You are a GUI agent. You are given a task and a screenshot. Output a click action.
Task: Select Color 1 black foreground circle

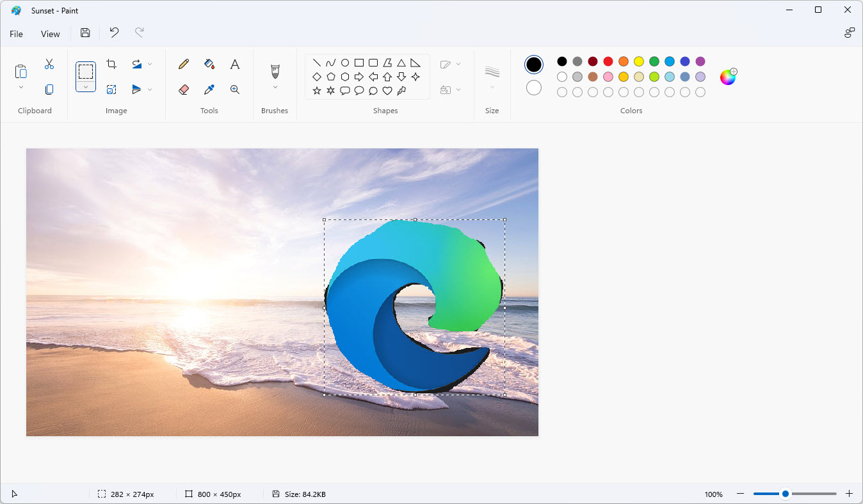tap(534, 65)
